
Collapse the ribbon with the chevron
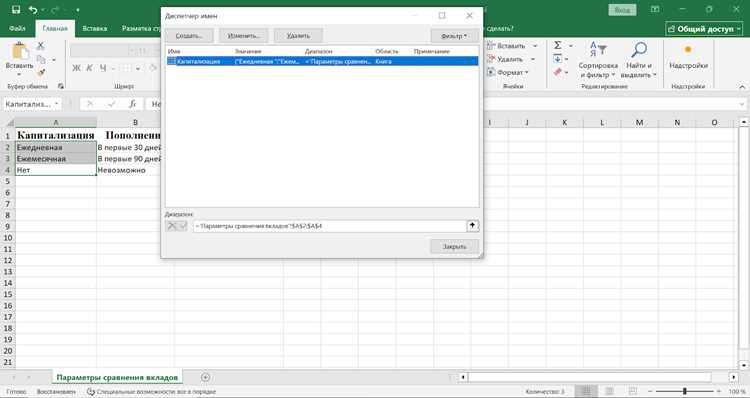click(x=742, y=87)
